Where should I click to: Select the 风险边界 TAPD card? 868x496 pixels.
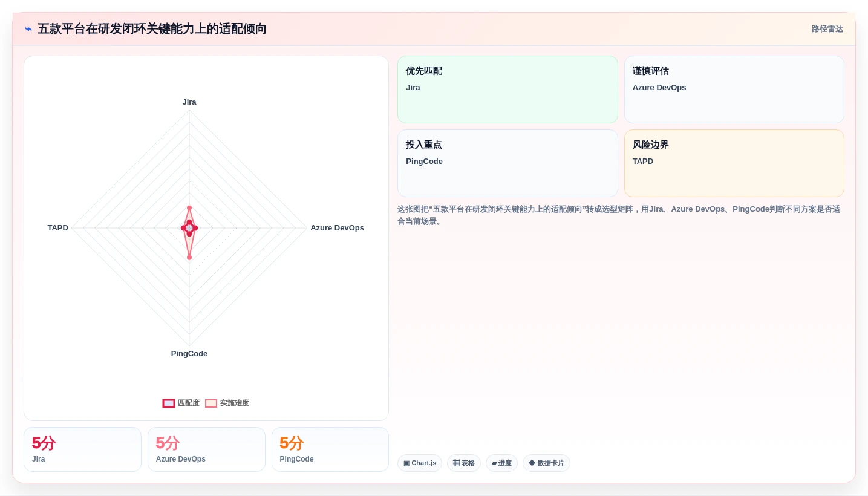[734, 163]
